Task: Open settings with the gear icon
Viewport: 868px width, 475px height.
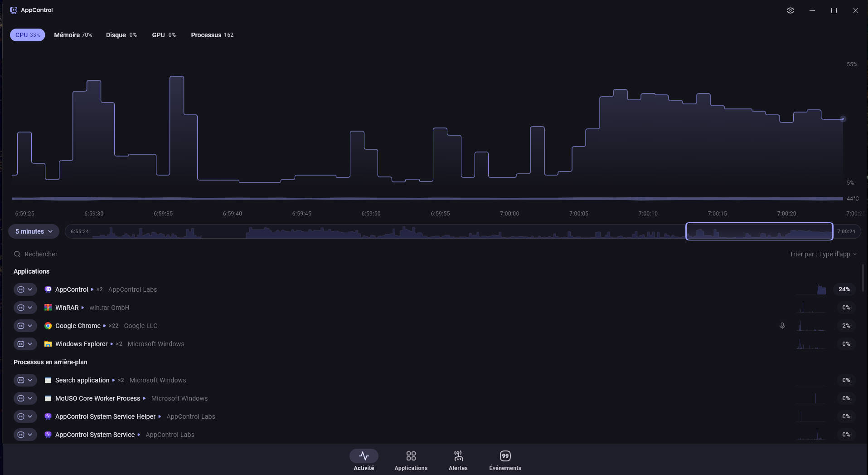Action: pyautogui.click(x=790, y=10)
